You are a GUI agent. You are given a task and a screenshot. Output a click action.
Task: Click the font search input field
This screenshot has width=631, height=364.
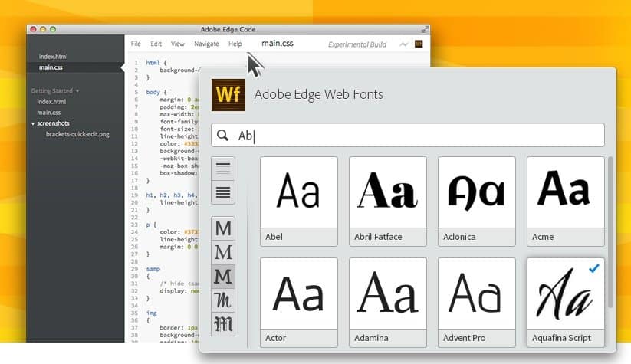408,135
